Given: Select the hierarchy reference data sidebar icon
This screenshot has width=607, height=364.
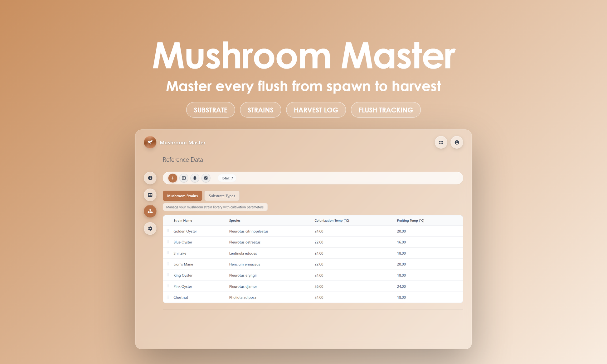Looking at the screenshot, I should click(x=150, y=211).
